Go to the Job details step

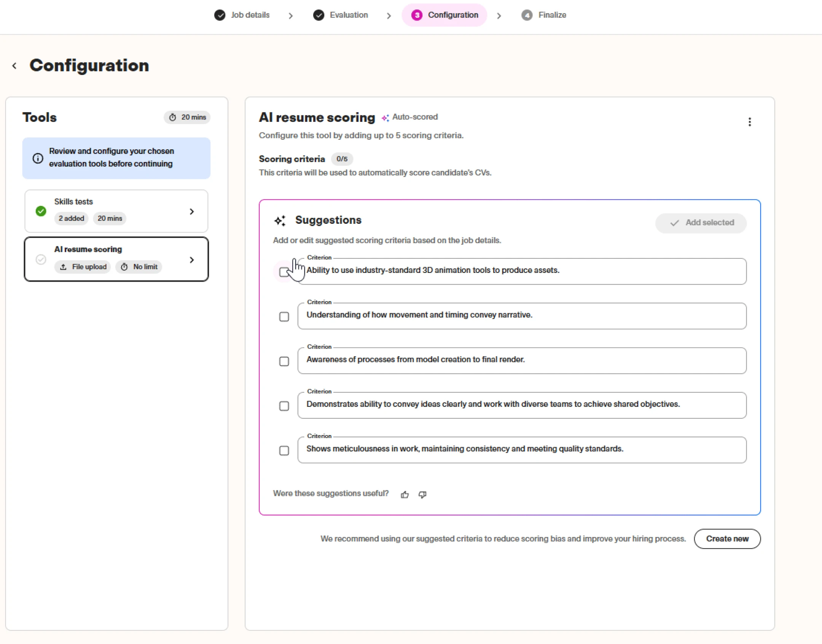(x=242, y=15)
